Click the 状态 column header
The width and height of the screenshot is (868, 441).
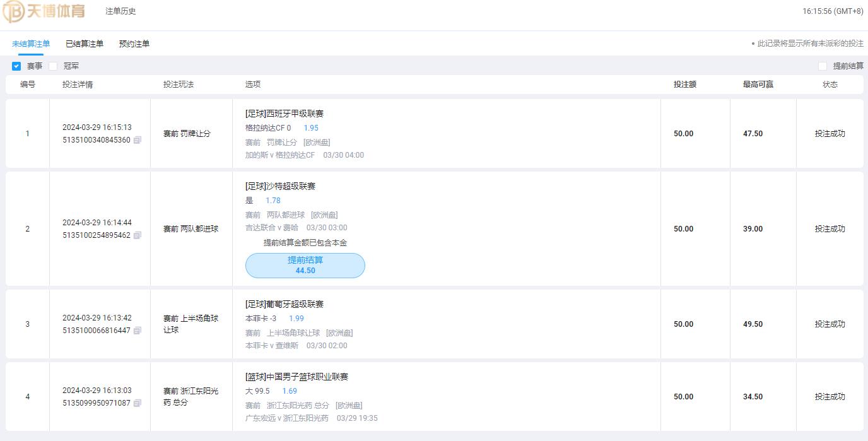pyautogui.click(x=830, y=85)
